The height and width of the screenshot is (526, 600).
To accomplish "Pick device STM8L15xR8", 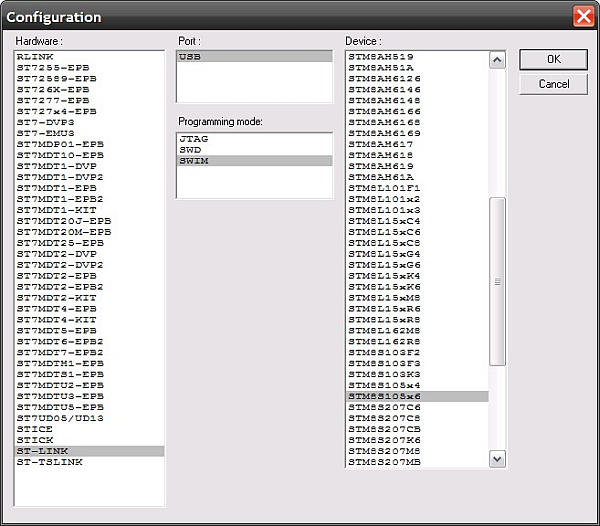I will tap(417, 320).
